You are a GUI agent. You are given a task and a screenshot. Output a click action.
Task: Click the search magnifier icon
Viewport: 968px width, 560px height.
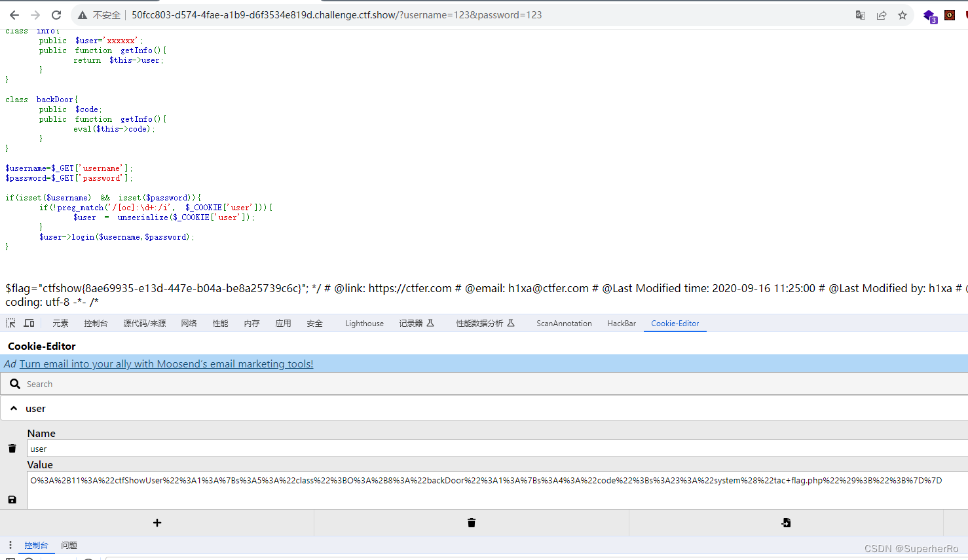pyautogui.click(x=14, y=384)
